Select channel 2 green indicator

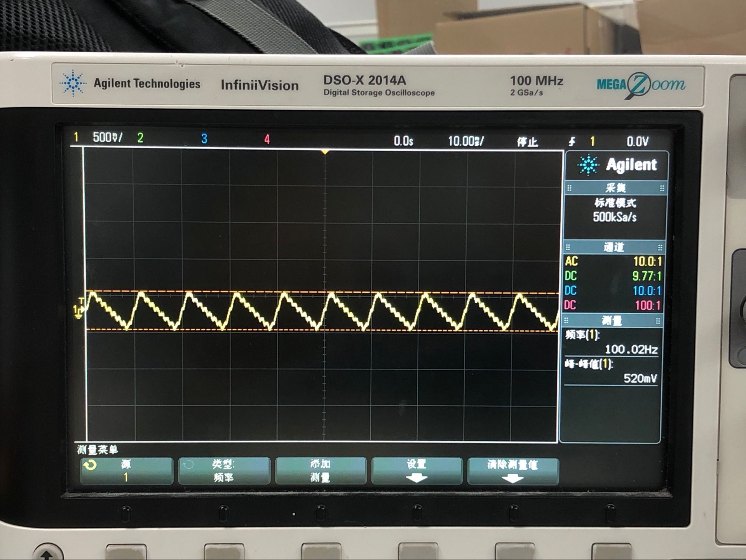[x=140, y=138]
